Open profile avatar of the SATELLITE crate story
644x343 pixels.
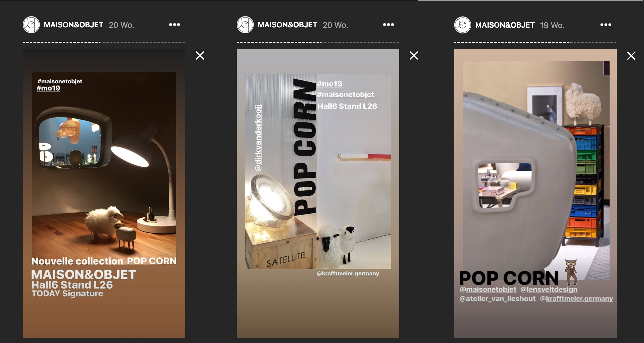click(245, 25)
